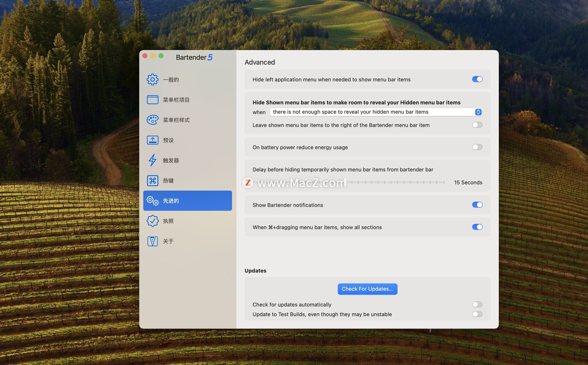Click the Triggers lightning bolt icon

tap(153, 160)
